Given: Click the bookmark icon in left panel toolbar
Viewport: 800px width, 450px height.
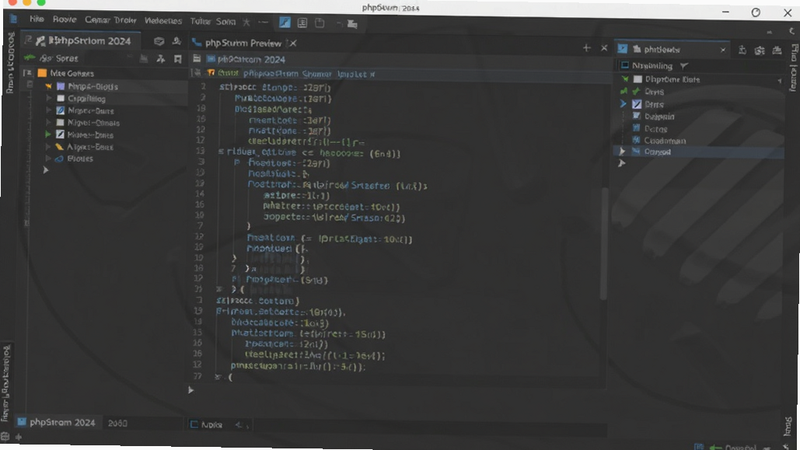Looking at the screenshot, I should pos(178,59).
